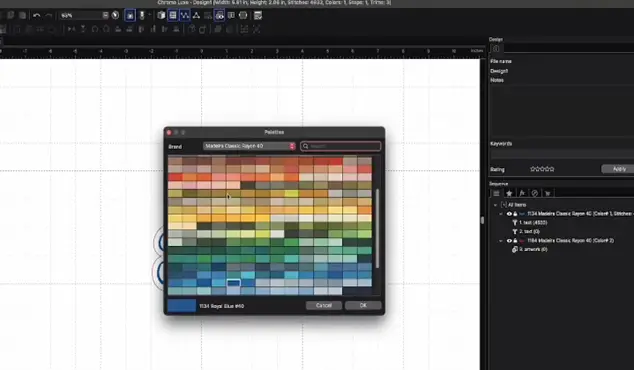This screenshot has width=634, height=370.
Task: Select the '3. artwork (0)' sequence item
Action: click(533, 249)
